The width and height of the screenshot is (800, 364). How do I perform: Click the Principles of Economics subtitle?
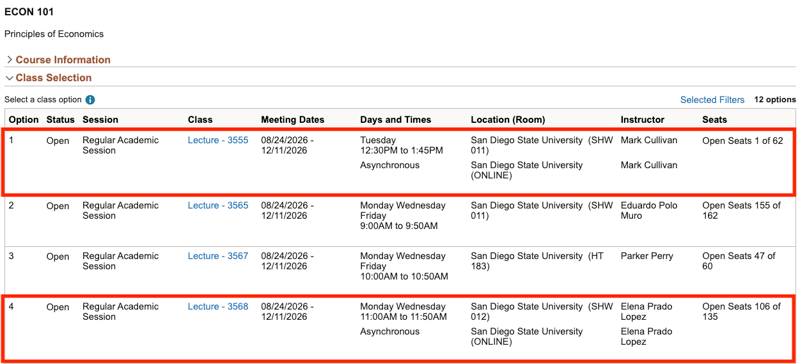pos(54,34)
